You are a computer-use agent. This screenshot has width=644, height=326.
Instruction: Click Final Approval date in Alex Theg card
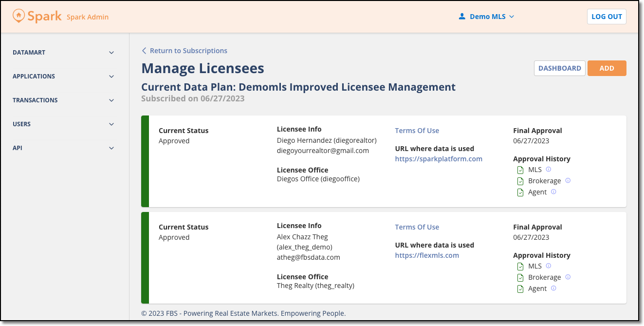[x=531, y=237]
